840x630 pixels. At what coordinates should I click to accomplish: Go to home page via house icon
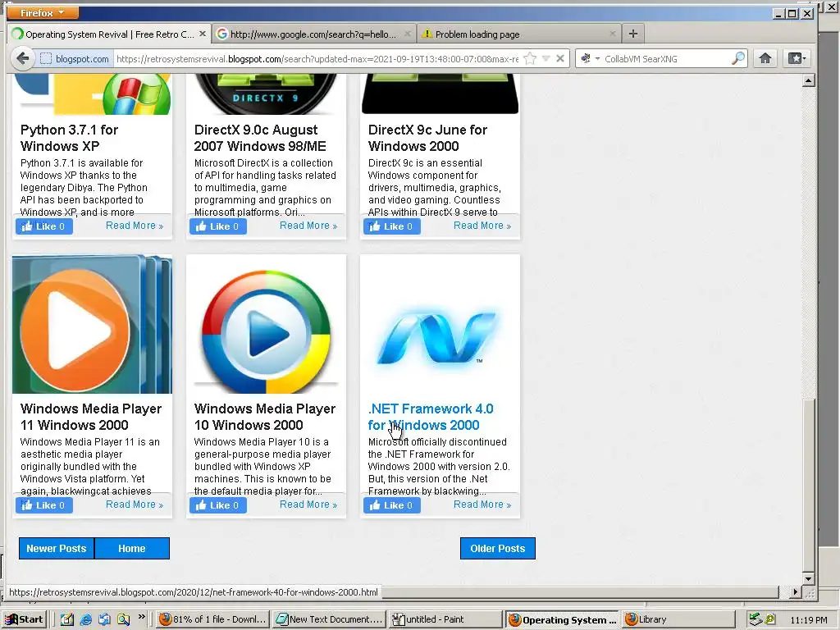765,58
